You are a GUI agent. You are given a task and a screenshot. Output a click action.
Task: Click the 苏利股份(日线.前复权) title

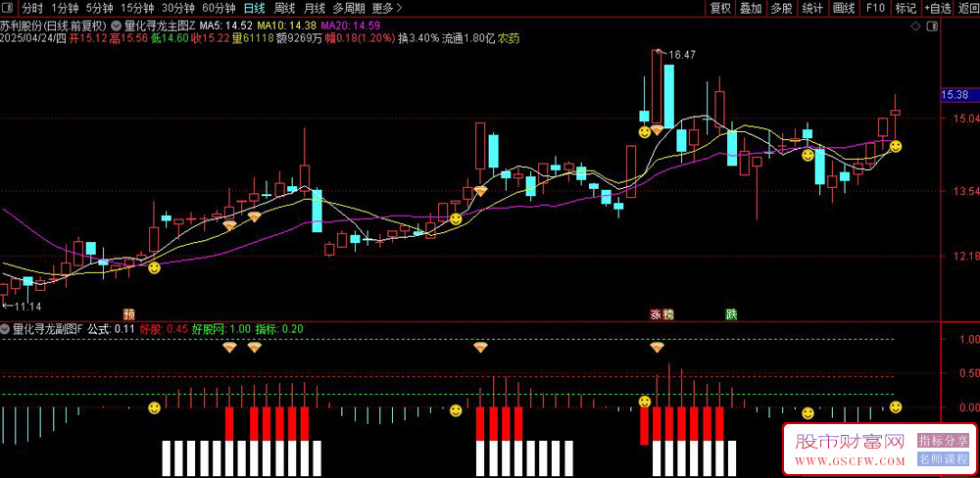54,26
